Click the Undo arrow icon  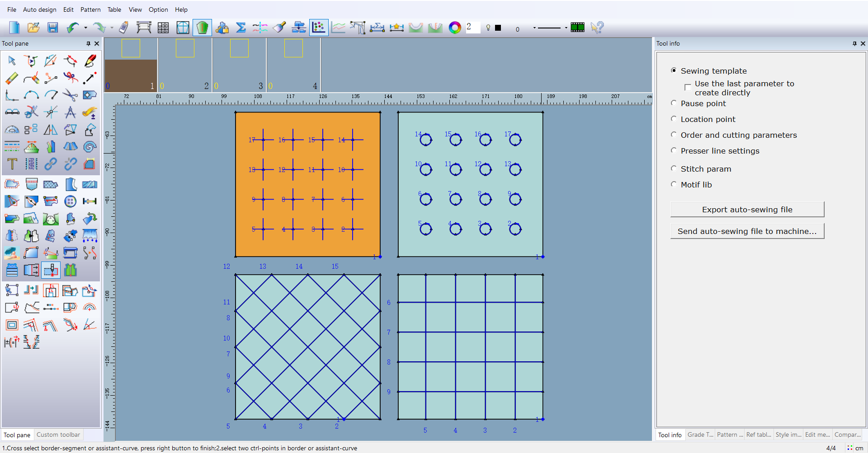point(72,28)
